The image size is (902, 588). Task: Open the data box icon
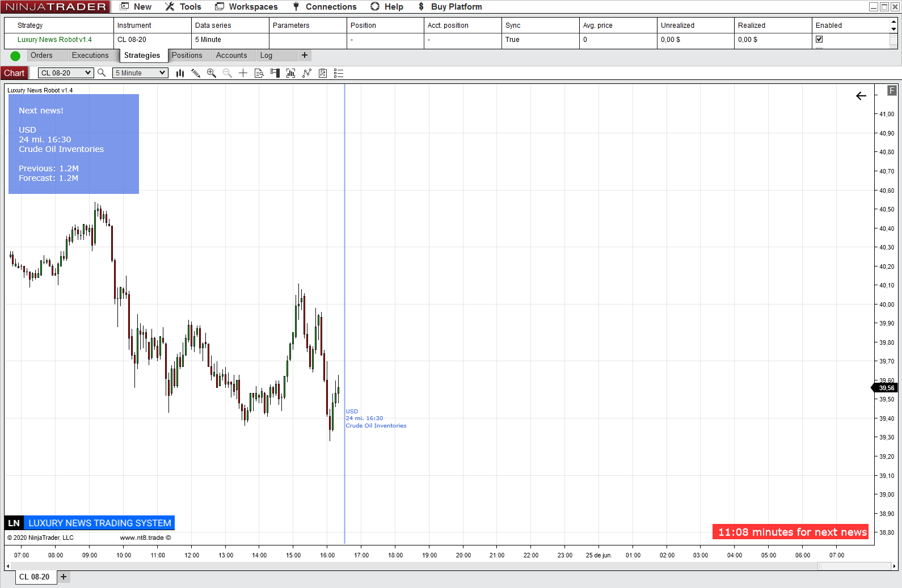tap(259, 73)
